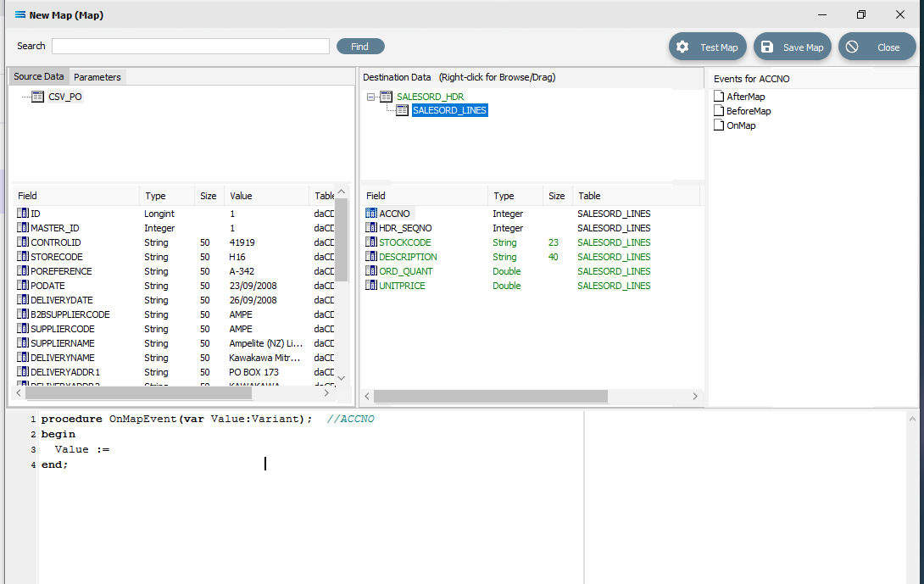The height and width of the screenshot is (584, 924).
Task: Click the CSV_PO table icon
Action: click(37, 97)
